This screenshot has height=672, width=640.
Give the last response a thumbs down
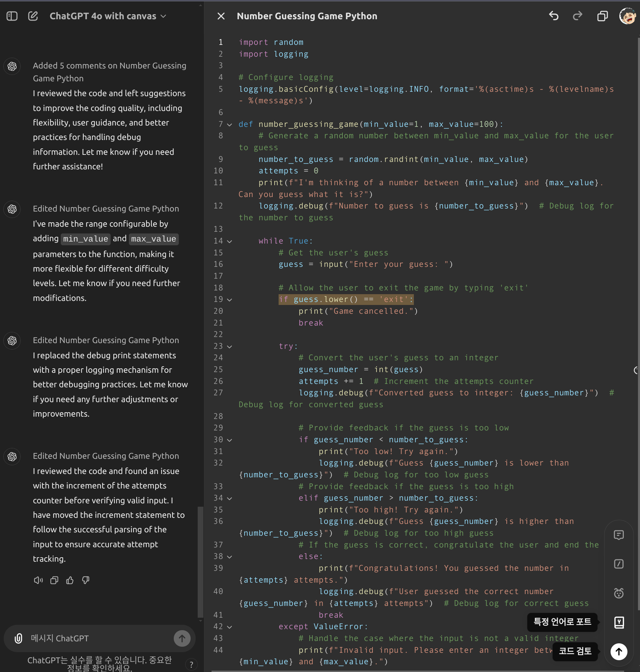point(86,580)
